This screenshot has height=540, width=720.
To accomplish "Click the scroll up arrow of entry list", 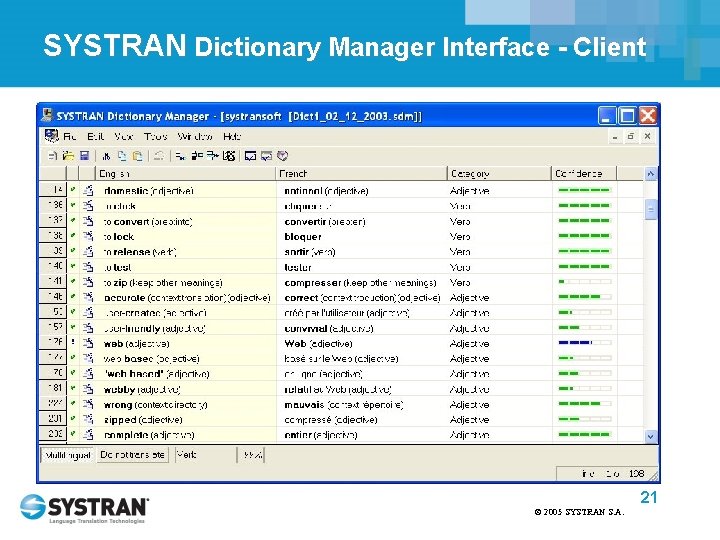I will coord(651,174).
